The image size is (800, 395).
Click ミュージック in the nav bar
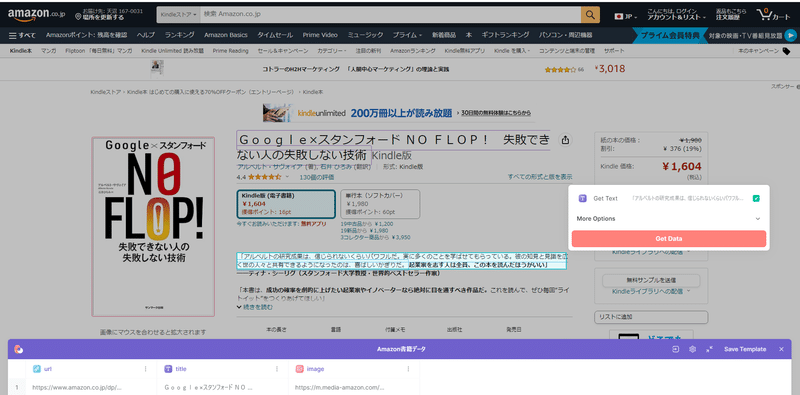(x=365, y=35)
